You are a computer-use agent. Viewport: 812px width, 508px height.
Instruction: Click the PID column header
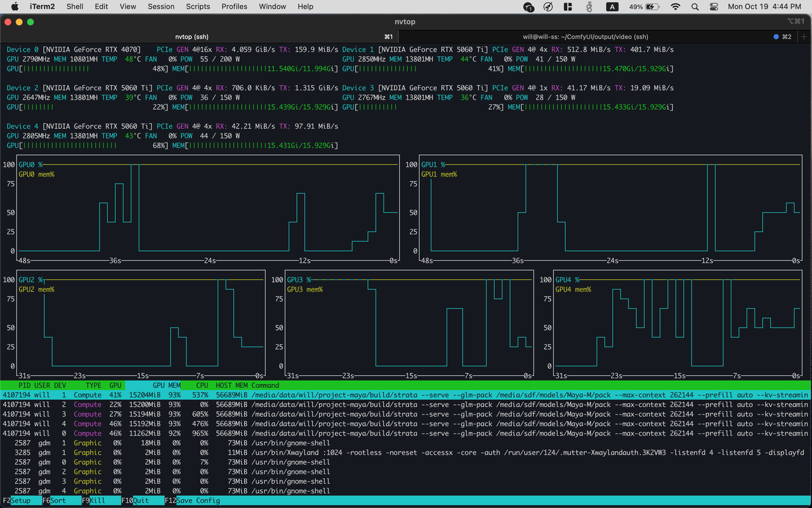pyautogui.click(x=24, y=385)
